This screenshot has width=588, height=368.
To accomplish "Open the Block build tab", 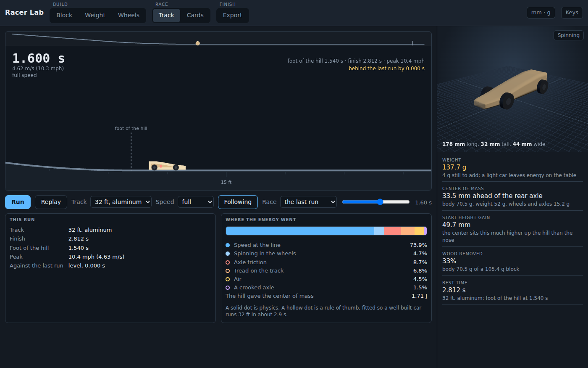I will tap(64, 16).
